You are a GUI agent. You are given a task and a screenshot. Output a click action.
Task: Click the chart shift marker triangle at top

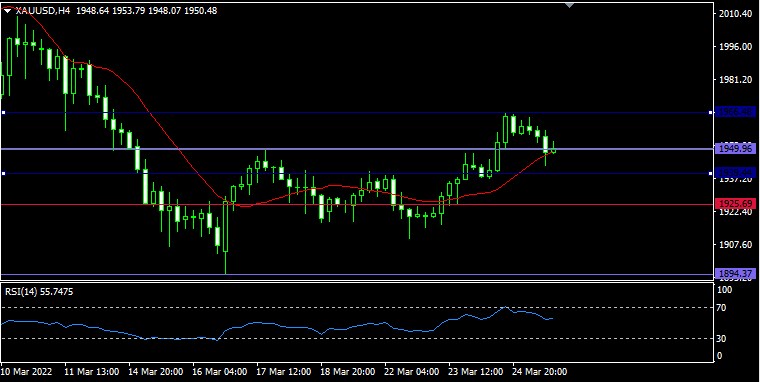(570, 5)
